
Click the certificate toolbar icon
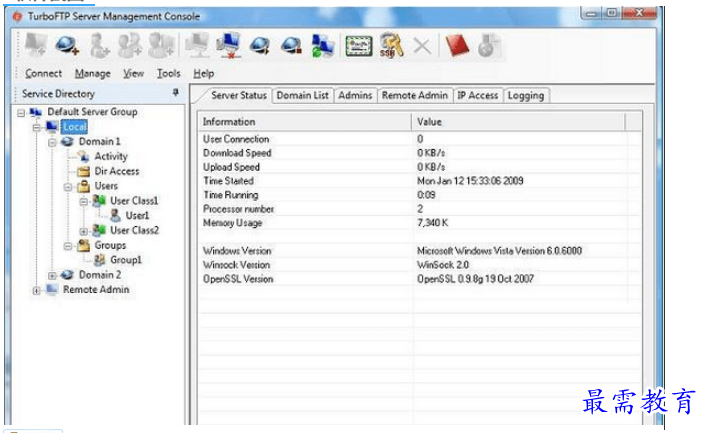click(357, 44)
